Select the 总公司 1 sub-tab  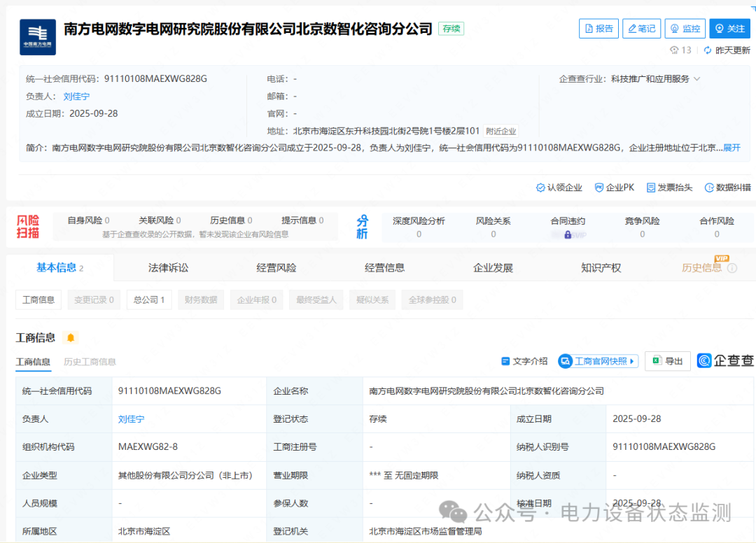(148, 300)
